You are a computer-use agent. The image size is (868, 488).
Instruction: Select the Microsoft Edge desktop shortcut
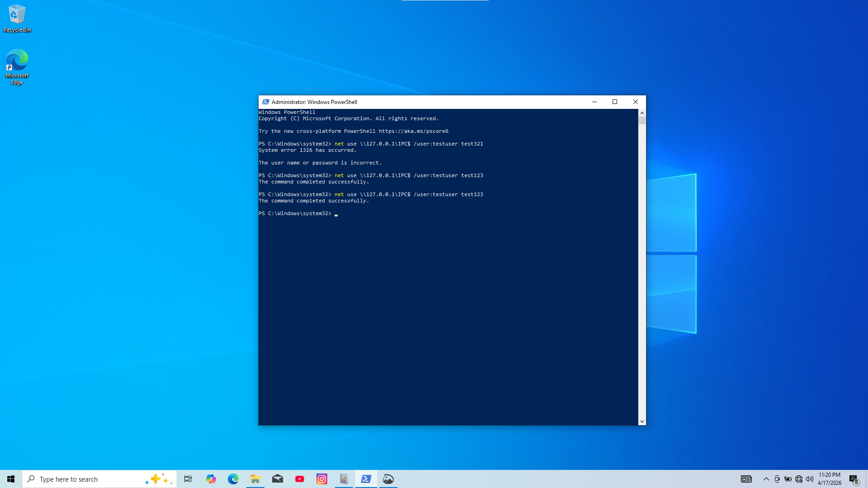pyautogui.click(x=17, y=67)
